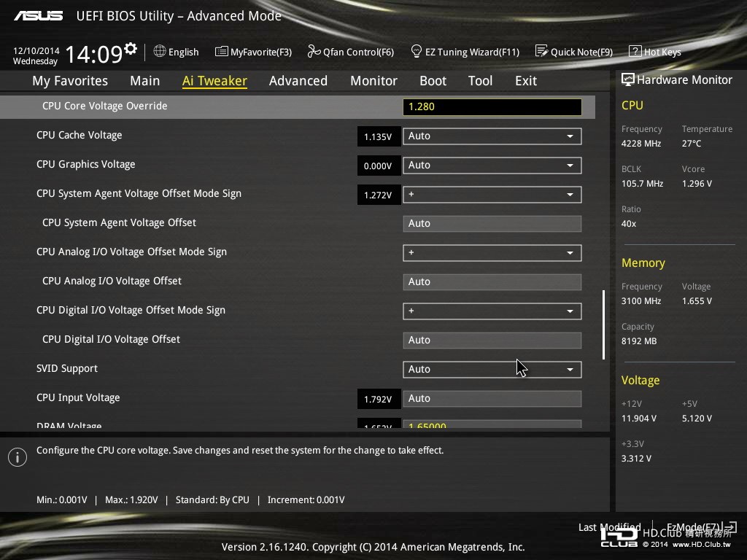
Task: Click the Hot Keys question mark icon
Action: 635,51
